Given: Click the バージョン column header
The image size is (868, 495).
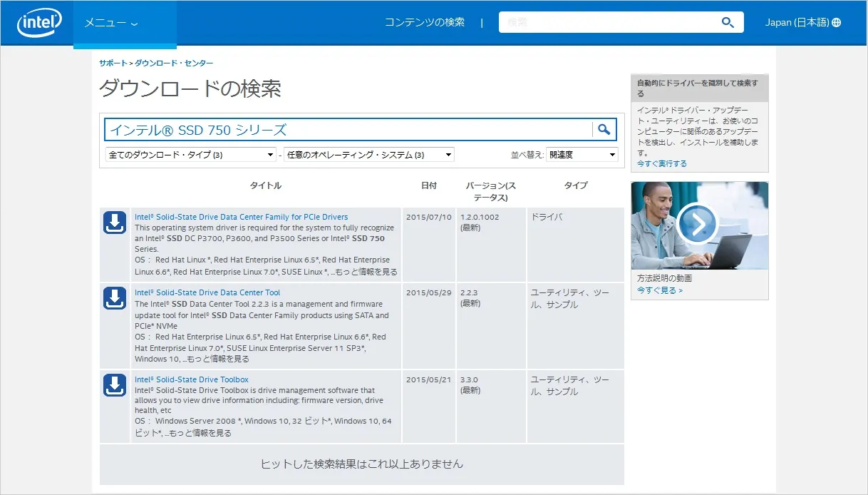Looking at the screenshot, I should click(491, 191).
